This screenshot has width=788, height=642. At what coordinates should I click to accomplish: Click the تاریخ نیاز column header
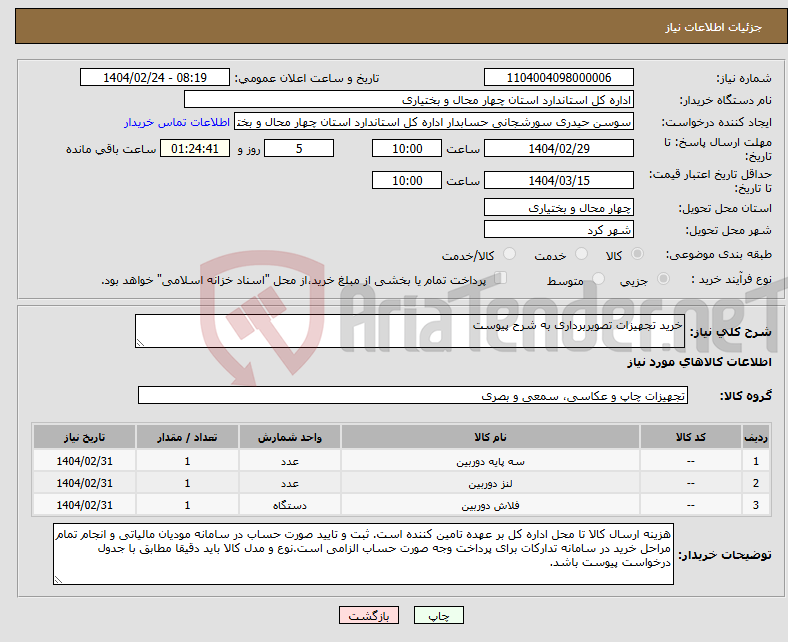click(x=84, y=437)
